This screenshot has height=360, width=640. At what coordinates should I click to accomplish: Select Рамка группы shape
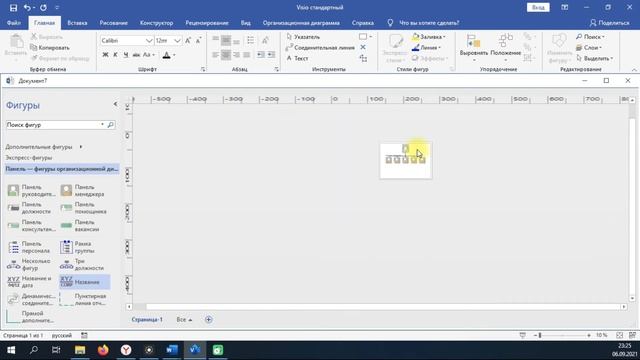pyautogui.click(x=78, y=247)
